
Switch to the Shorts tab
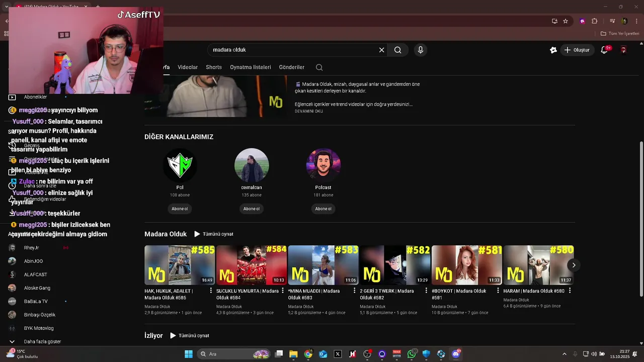[x=214, y=67]
